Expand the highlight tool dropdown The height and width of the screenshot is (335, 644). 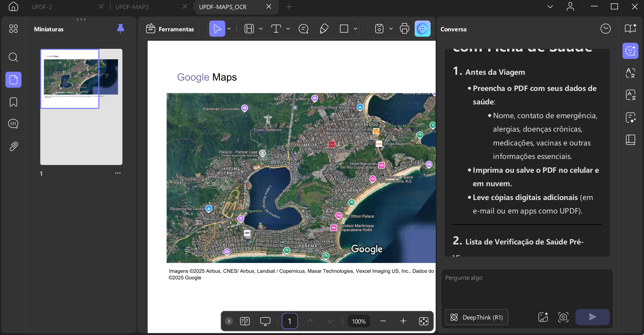[261, 29]
